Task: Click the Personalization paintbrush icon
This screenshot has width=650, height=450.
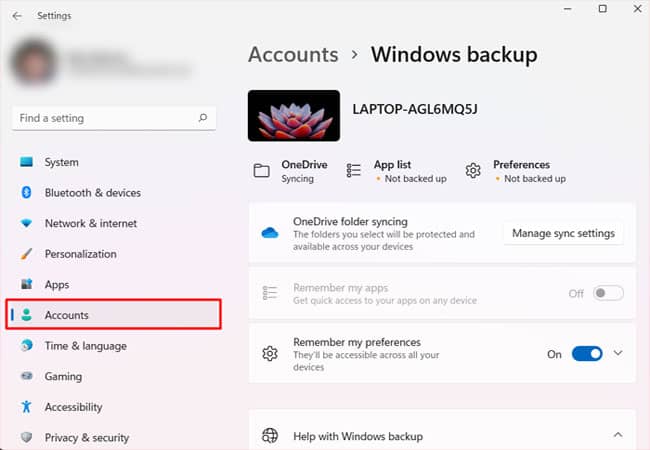Action: 27,254
